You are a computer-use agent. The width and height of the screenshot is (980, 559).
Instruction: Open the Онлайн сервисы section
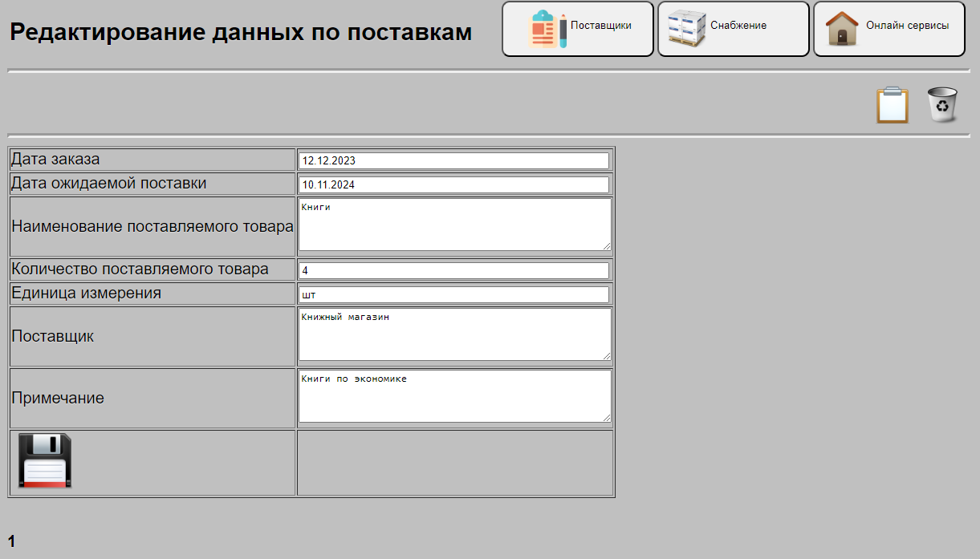(x=889, y=29)
